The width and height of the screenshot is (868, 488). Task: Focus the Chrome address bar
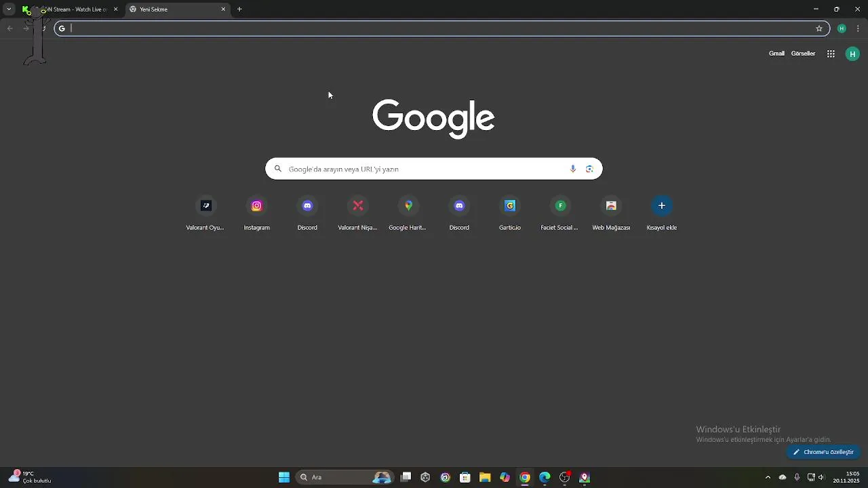click(441, 28)
